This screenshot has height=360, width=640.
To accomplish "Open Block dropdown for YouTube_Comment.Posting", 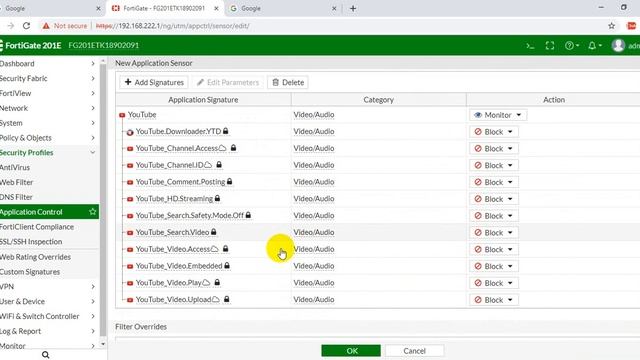I will (493, 182).
